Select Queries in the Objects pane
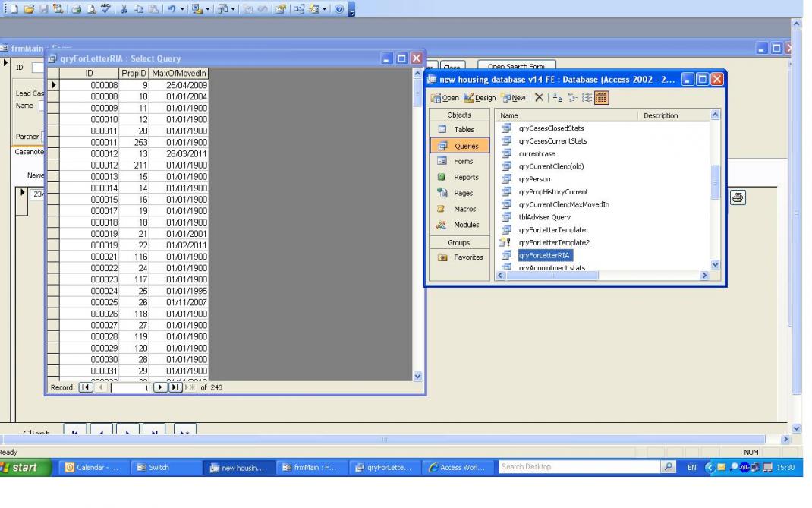Viewport: 812px width, 508px height. click(x=459, y=147)
